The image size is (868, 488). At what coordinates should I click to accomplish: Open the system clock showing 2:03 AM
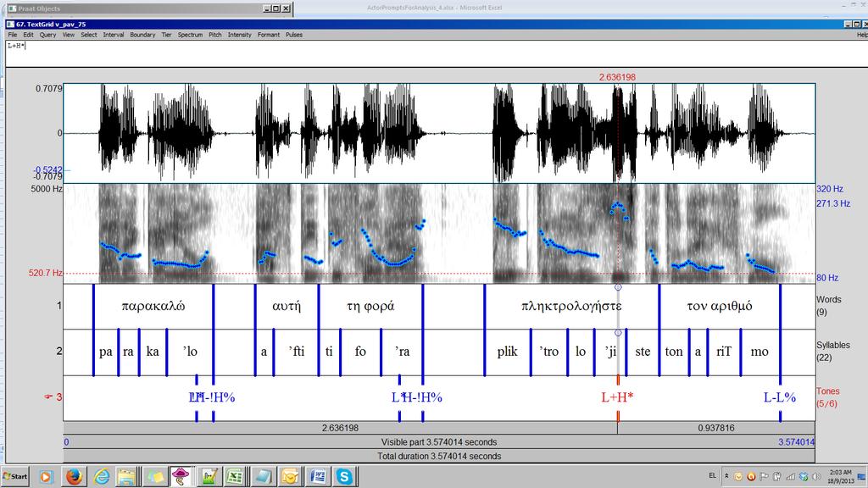[840, 476]
